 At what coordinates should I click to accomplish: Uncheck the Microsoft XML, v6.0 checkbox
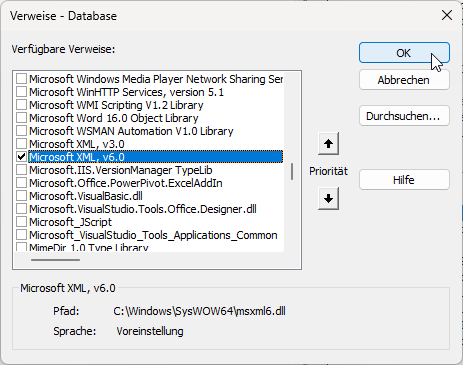click(x=22, y=157)
